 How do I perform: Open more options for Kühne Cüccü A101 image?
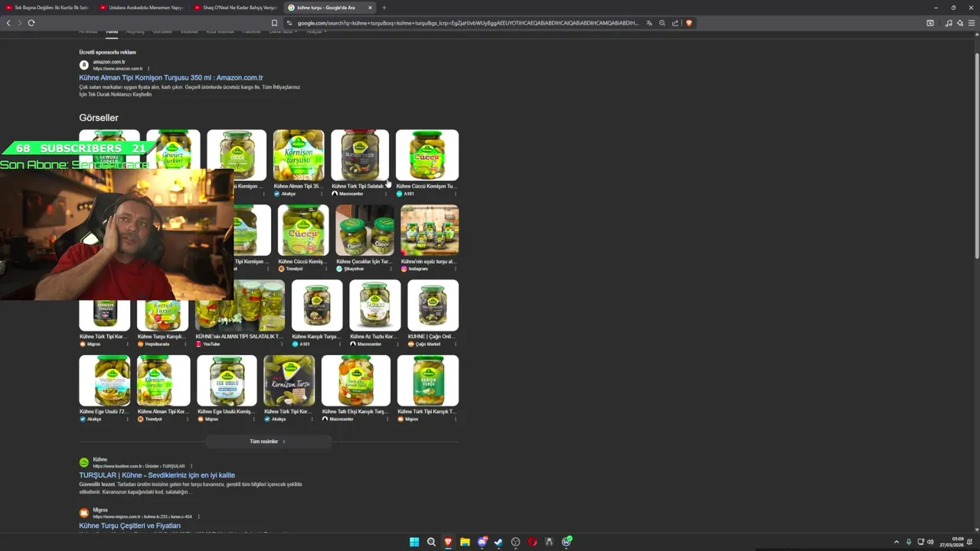click(456, 194)
